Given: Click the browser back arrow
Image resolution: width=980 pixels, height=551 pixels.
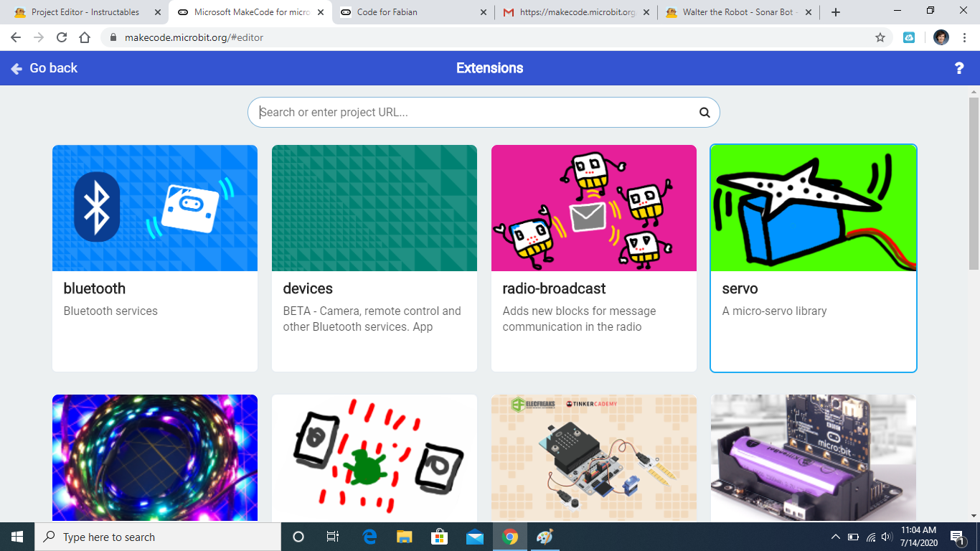Looking at the screenshot, I should (17, 37).
